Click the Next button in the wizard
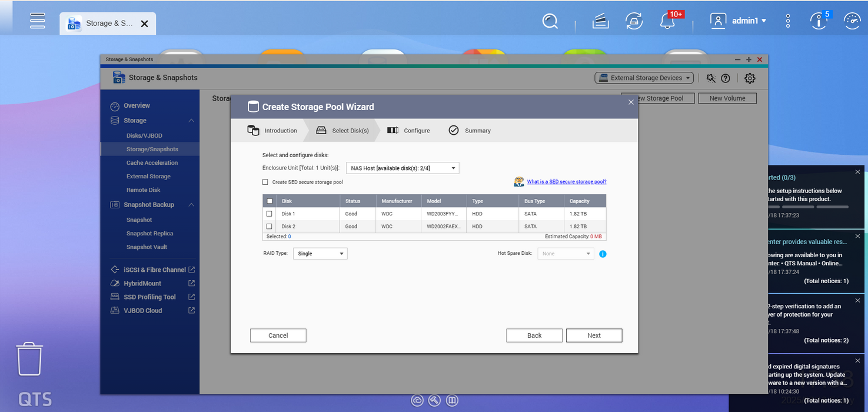 point(594,335)
